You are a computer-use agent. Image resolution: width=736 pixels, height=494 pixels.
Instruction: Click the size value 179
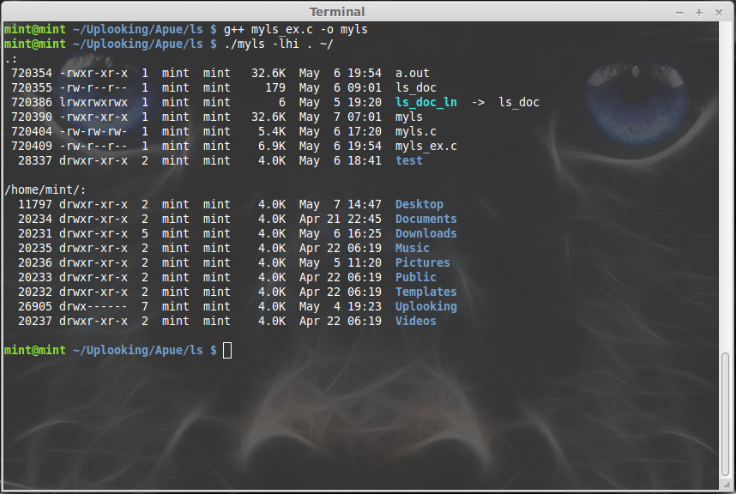pos(275,88)
